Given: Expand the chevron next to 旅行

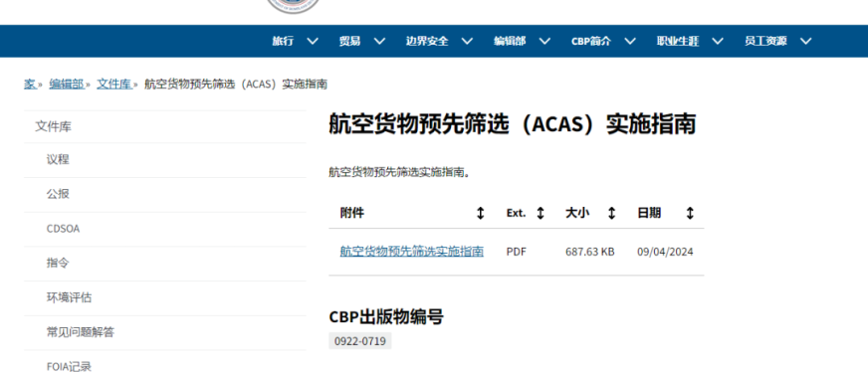Looking at the screenshot, I should [x=313, y=41].
